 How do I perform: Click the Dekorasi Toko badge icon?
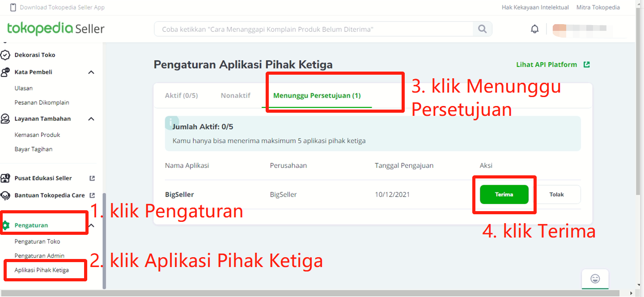5,55
